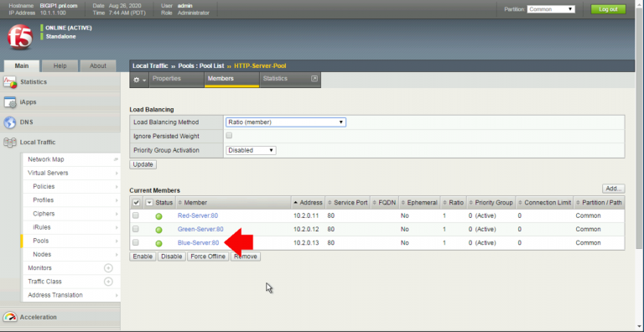Click the F5 logo icon
Viewport: 644px width, 332px height.
click(20, 37)
